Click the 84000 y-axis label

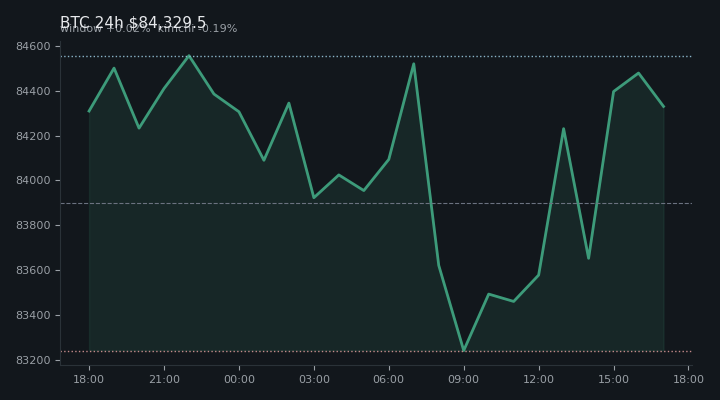coord(33,180)
